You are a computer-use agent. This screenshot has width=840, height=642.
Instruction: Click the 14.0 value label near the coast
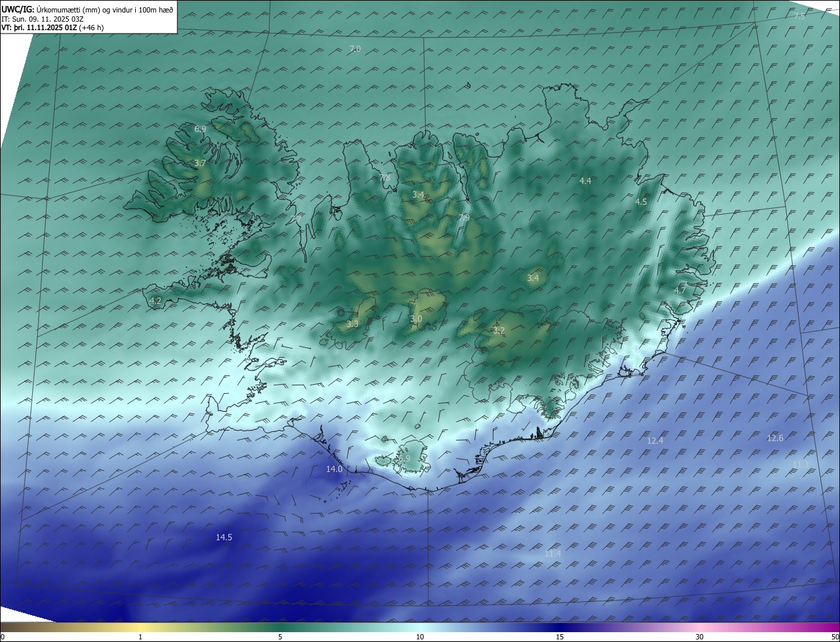[334, 469]
